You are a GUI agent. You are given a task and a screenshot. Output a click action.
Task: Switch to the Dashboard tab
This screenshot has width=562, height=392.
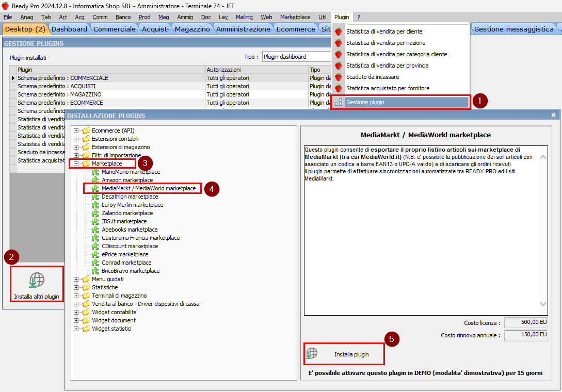click(x=69, y=29)
